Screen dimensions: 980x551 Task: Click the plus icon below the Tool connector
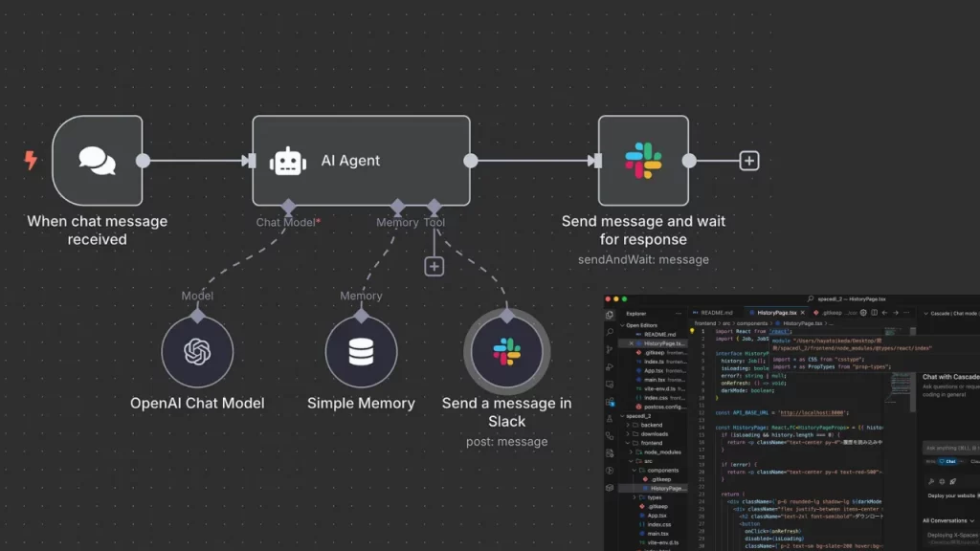coord(434,266)
